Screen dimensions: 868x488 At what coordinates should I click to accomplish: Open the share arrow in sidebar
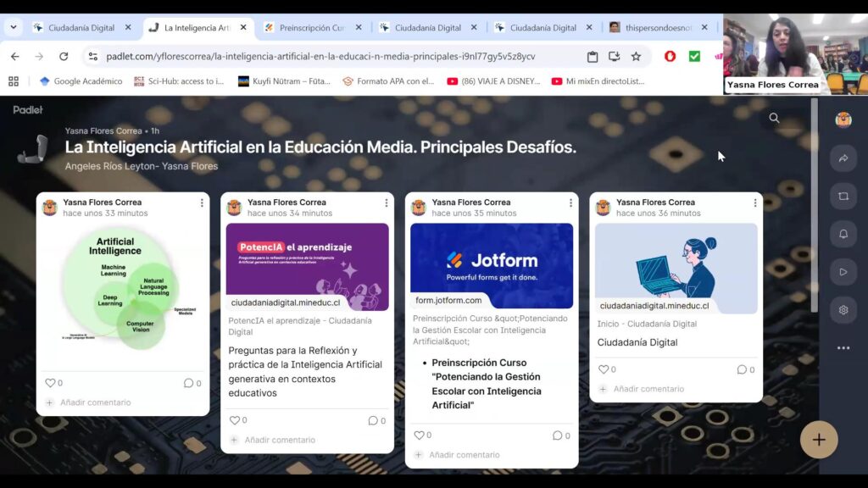click(843, 158)
